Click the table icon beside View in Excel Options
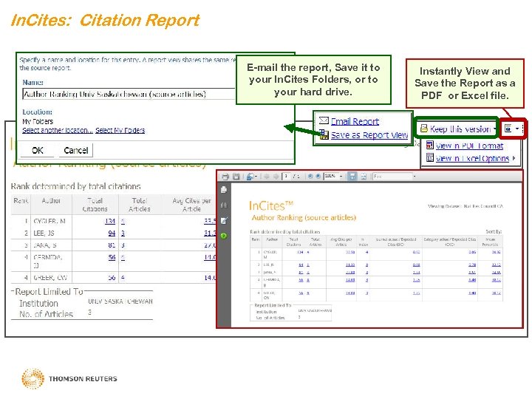The height and width of the screenshot is (399, 532). [430, 158]
